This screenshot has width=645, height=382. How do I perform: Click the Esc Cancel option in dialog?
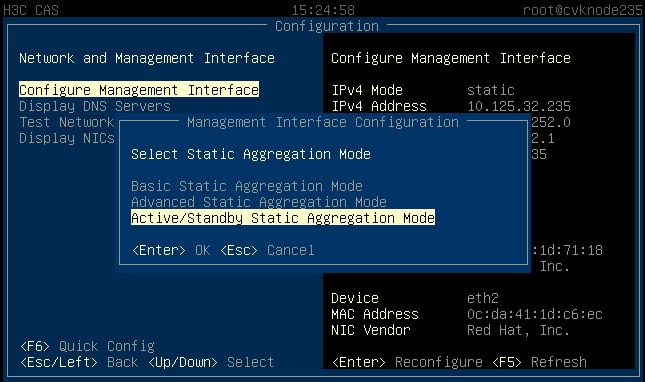point(267,250)
